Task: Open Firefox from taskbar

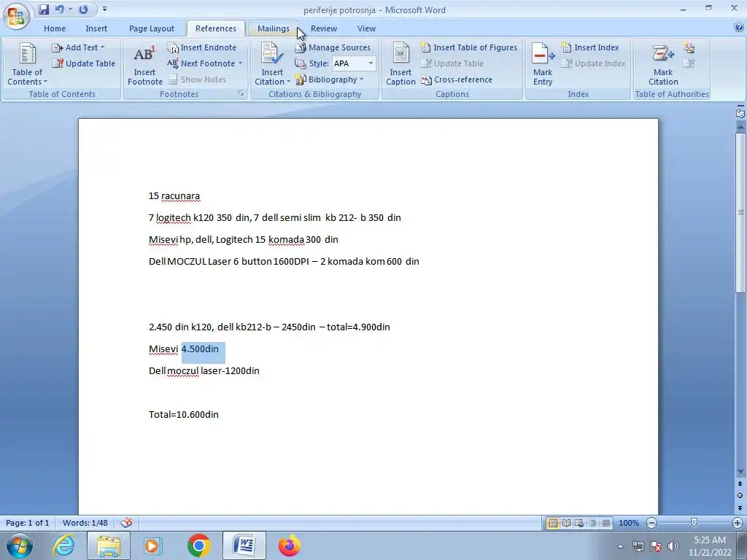Action: tap(290, 545)
